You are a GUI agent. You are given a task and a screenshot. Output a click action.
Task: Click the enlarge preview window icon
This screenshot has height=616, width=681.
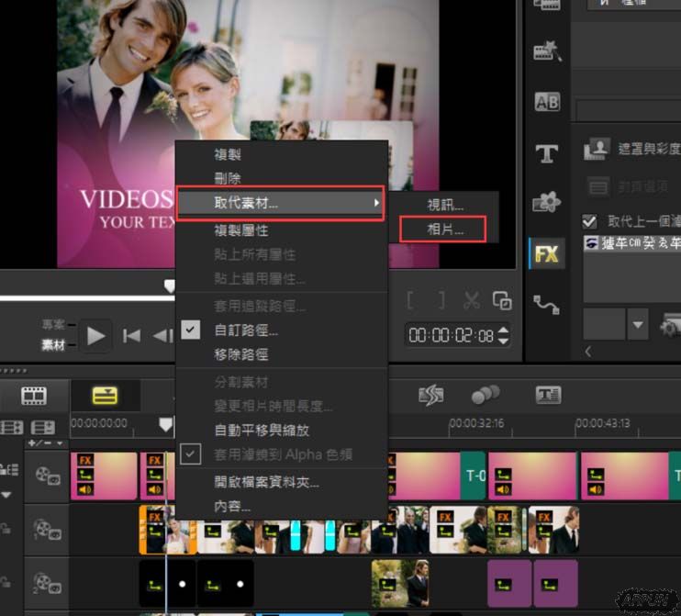[x=502, y=300]
